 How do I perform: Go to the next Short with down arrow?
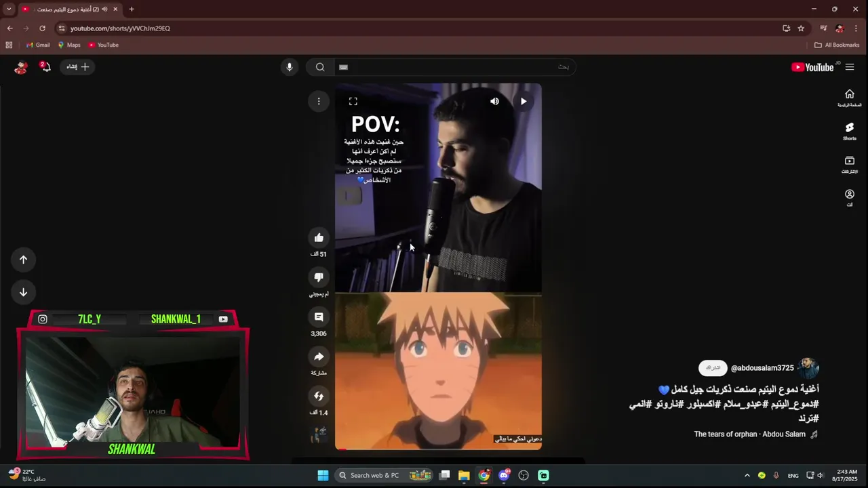[23, 292]
